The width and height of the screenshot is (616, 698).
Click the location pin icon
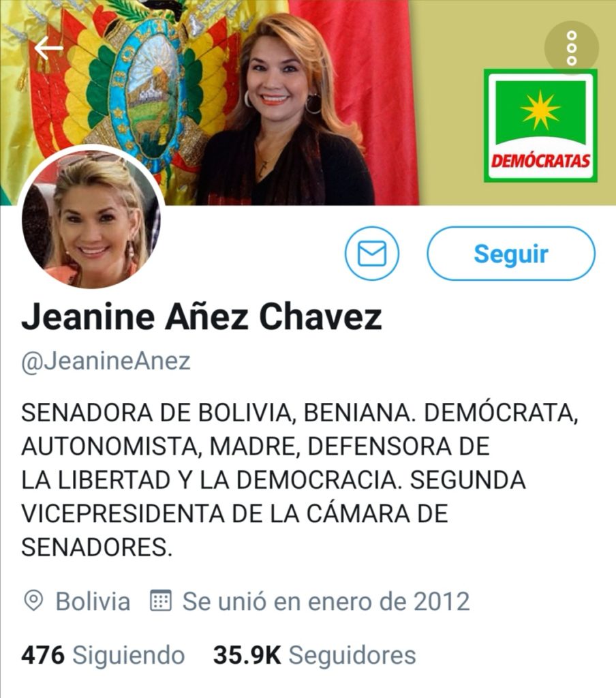coord(33,601)
